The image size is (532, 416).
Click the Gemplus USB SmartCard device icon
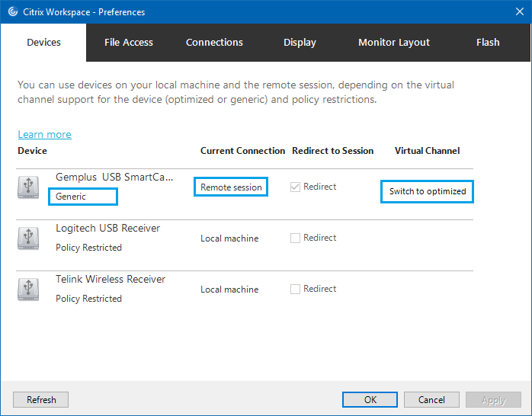28,187
